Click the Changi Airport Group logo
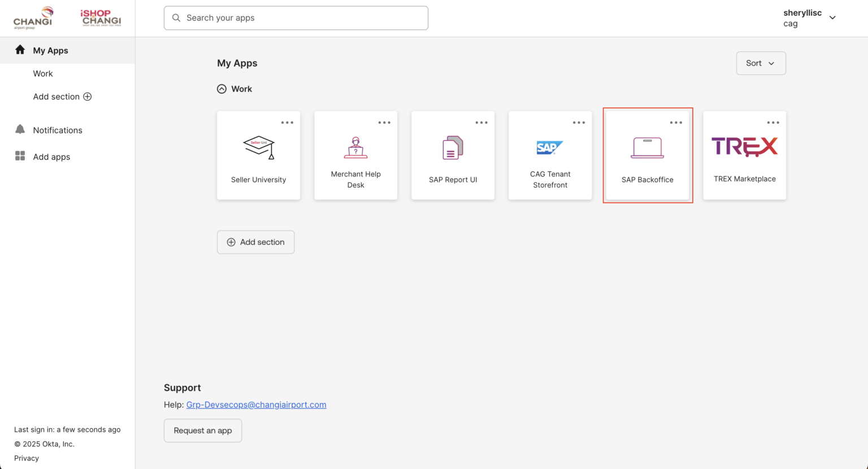This screenshot has height=469, width=868. [33, 18]
